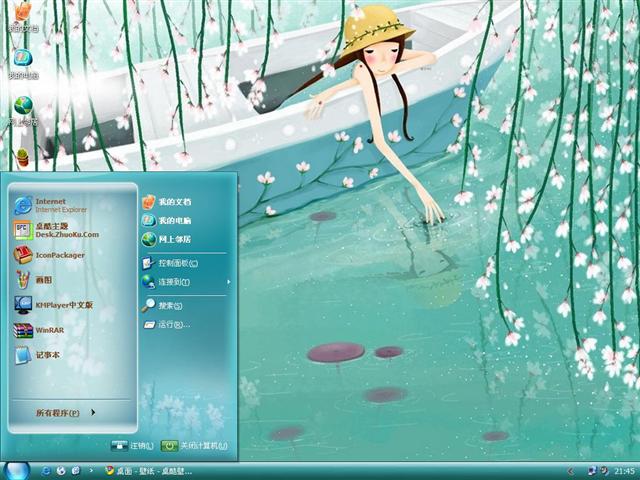
Task: Open 记事本 notepad from the start menu
Action: pyautogui.click(x=37, y=355)
